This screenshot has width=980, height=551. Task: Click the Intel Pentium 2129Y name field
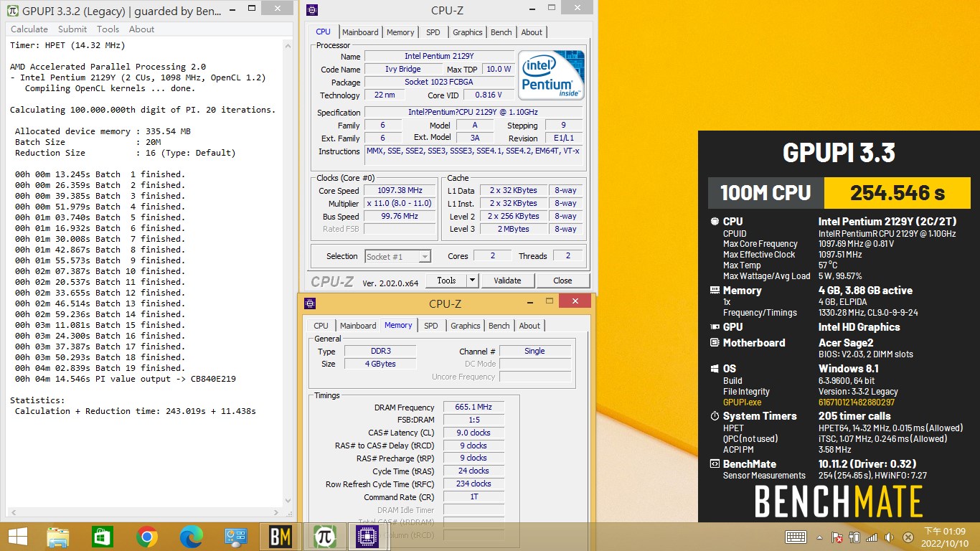(439, 56)
